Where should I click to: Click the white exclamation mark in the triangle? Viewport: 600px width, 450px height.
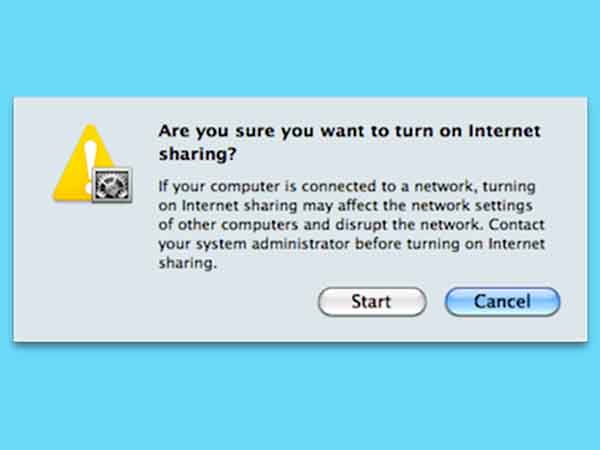90,167
